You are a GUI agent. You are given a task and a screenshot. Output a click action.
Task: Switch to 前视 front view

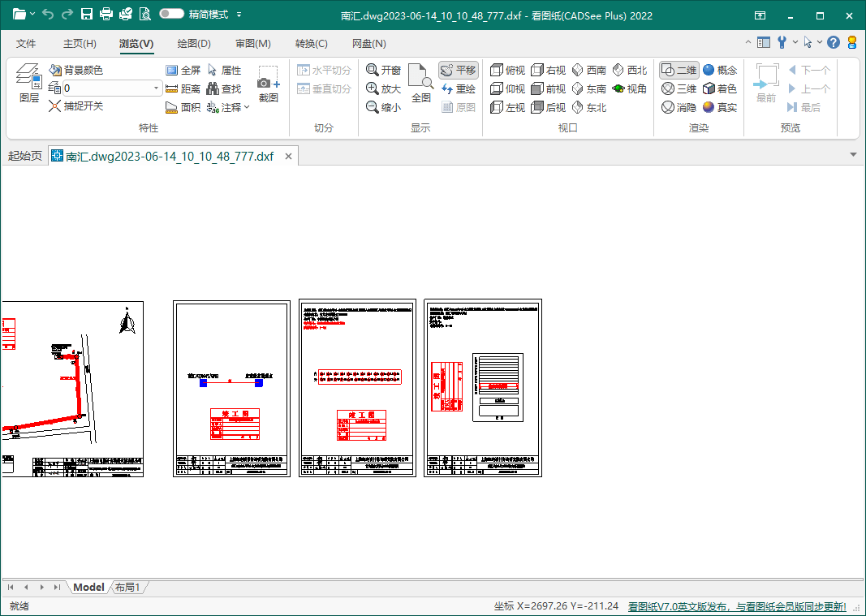(x=548, y=89)
